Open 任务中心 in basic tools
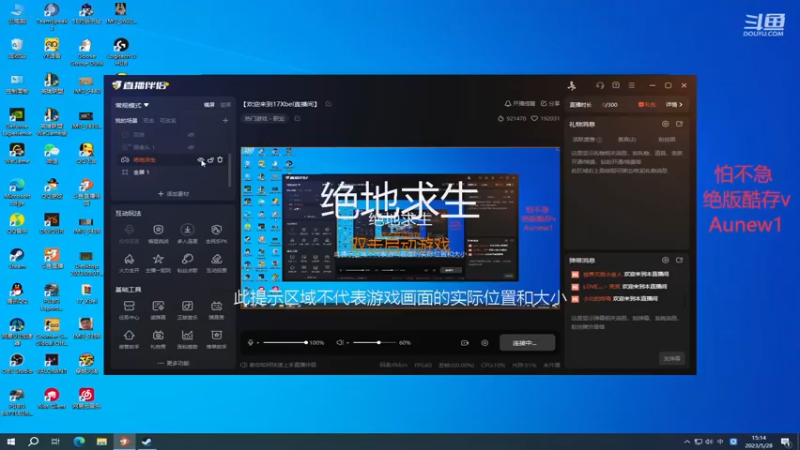This screenshot has width=800, height=450. (x=129, y=310)
